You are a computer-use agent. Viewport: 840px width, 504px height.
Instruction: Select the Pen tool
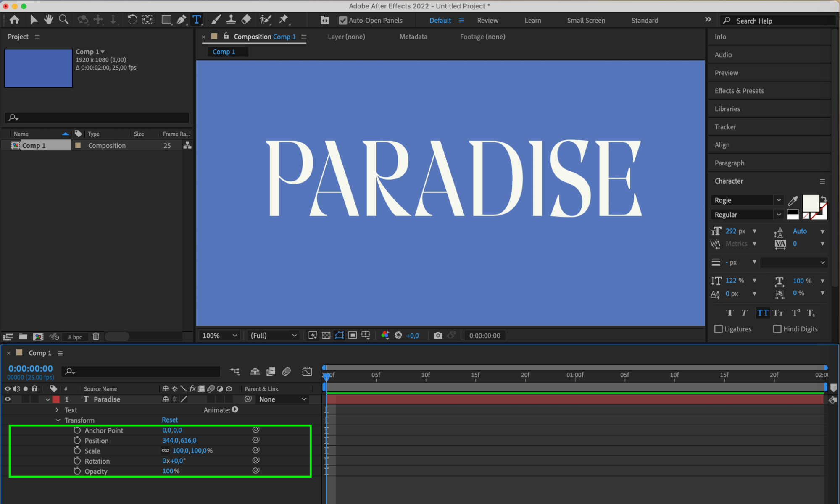(182, 19)
